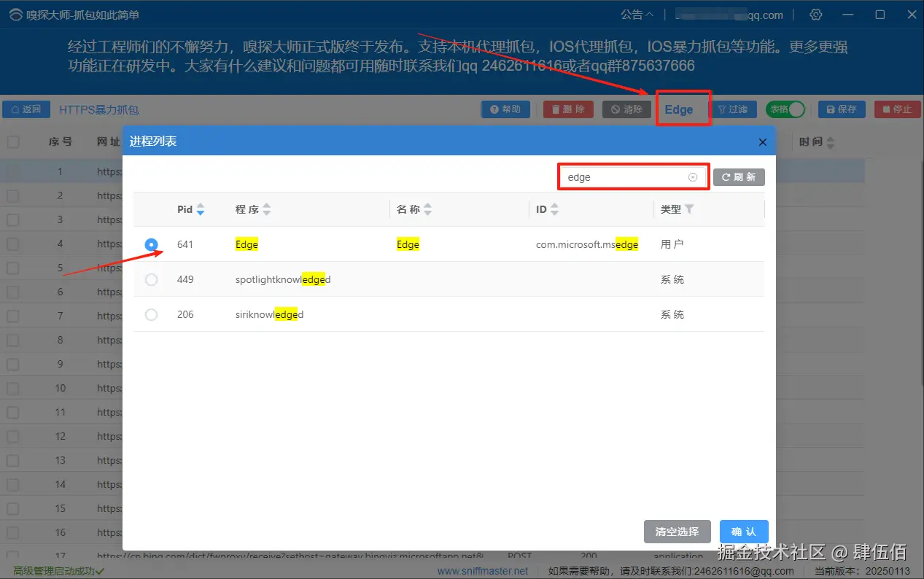
Task: Click the 序号 column header
Action: point(60,141)
